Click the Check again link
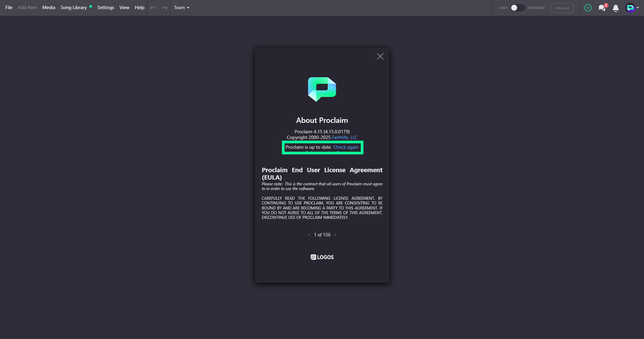Image resolution: width=644 pixels, height=339 pixels. click(346, 147)
